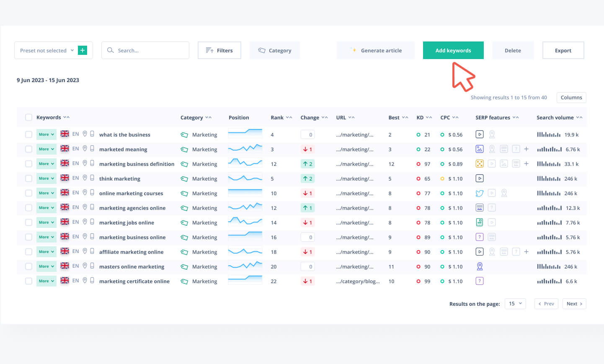Click the Ads icon for 'marketing agencies online'
The image size is (604, 364).
coord(480,208)
